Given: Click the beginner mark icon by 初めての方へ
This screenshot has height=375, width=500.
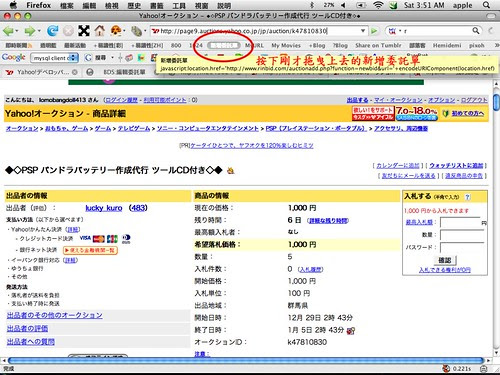Looking at the screenshot, I should 446,114.
